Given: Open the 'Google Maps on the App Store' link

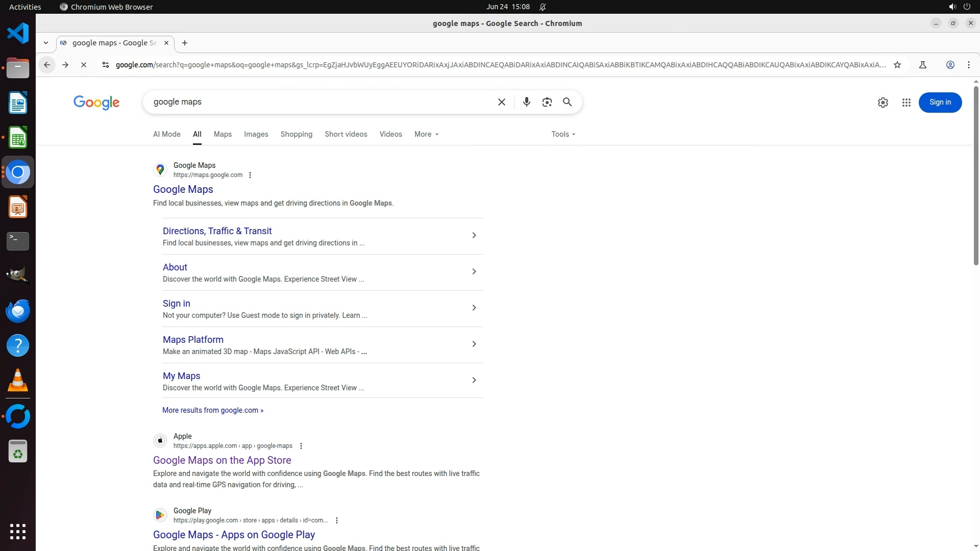Looking at the screenshot, I should [x=222, y=460].
